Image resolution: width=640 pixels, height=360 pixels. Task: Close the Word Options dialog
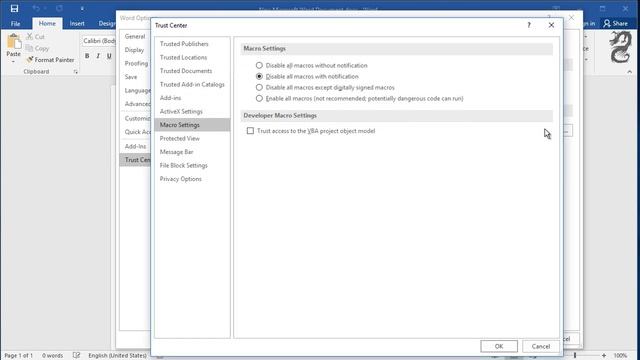[571, 18]
